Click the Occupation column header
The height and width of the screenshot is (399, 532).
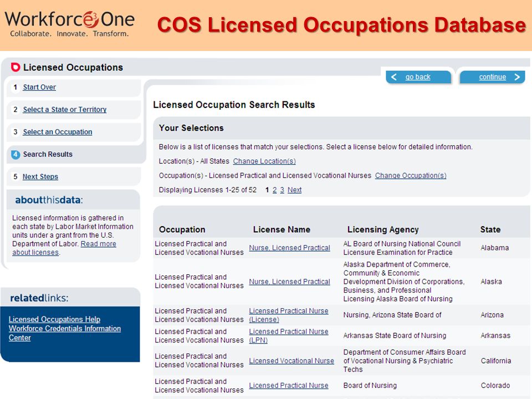pyautogui.click(x=182, y=229)
